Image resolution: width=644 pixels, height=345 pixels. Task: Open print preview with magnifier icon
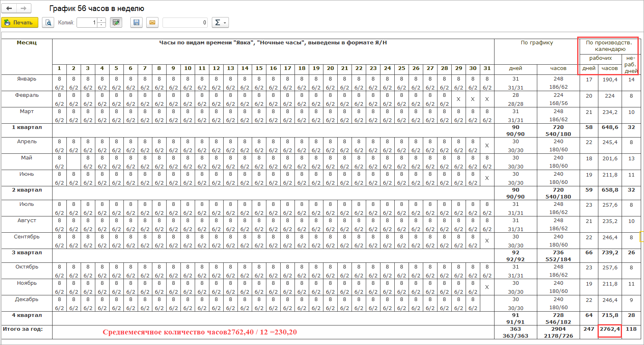coord(48,22)
